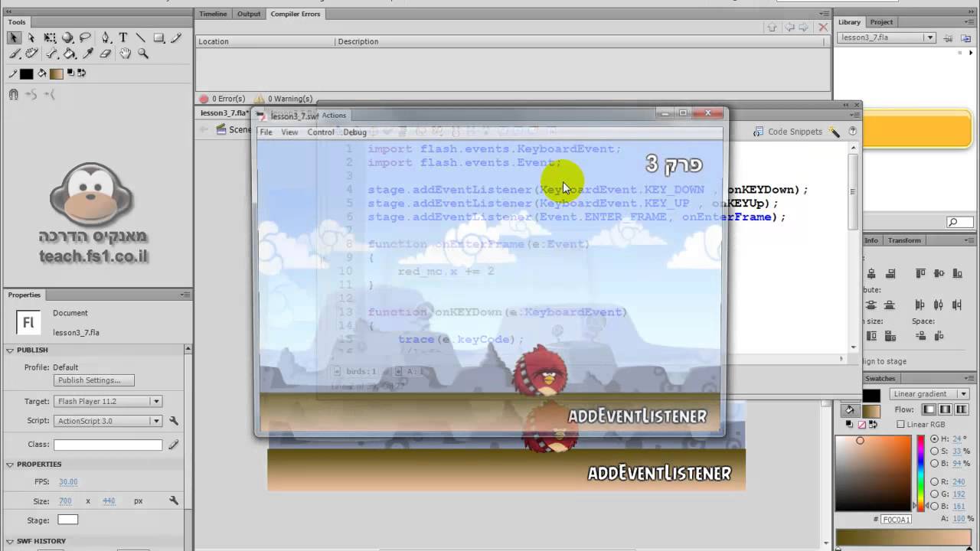Select the Rectangle tool

158,37
